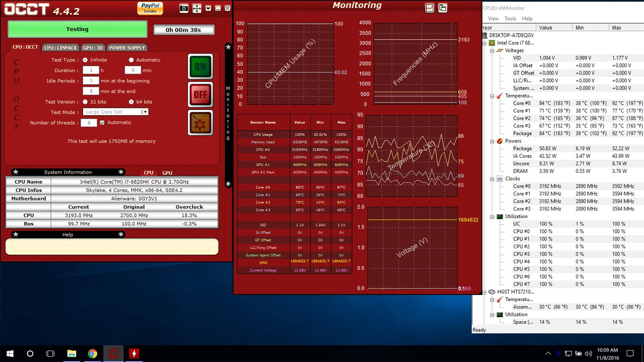
Task: Click the Duration minutes field
Action: click(x=133, y=70)
